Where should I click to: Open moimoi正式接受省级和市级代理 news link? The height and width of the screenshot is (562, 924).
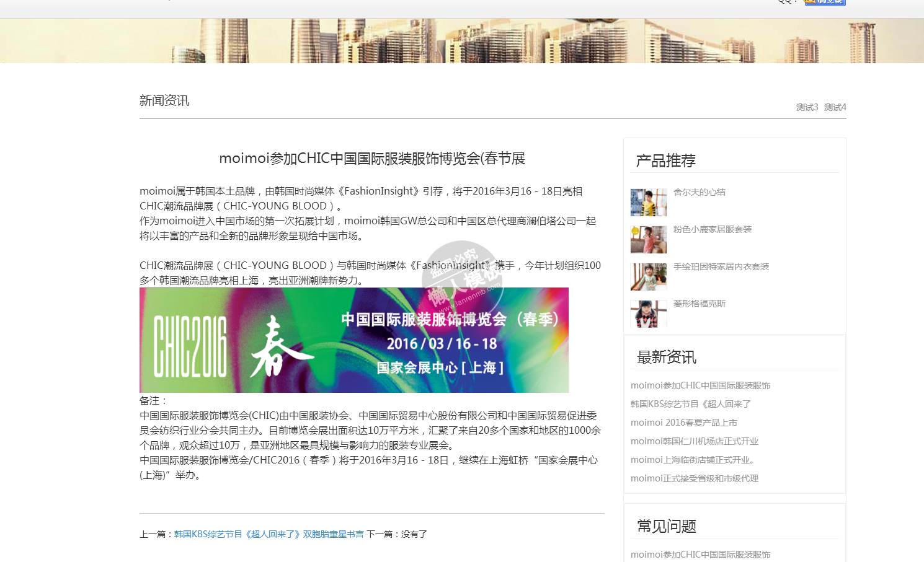coord(694,478)
